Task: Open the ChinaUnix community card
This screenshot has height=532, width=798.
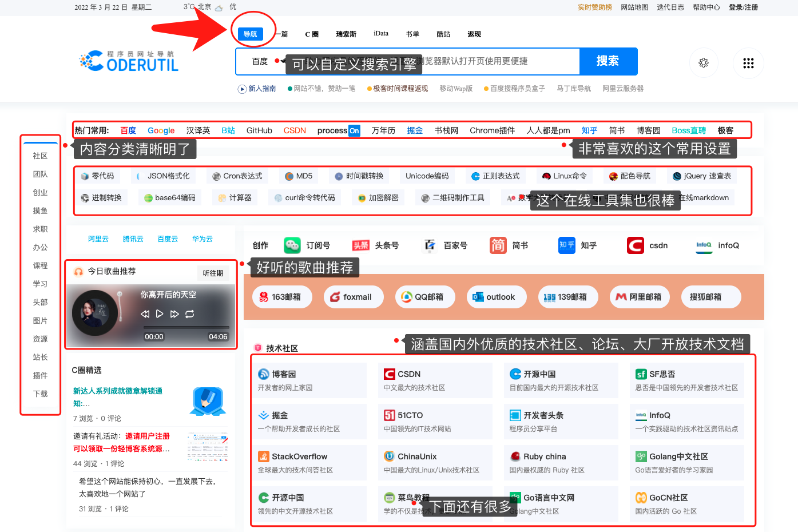Action: coord(435,463)
